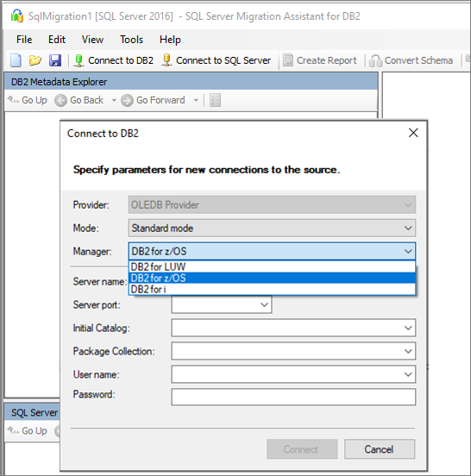Select DB2 for LUW from Manager list
471x476 pixels.
pos(272,266)
